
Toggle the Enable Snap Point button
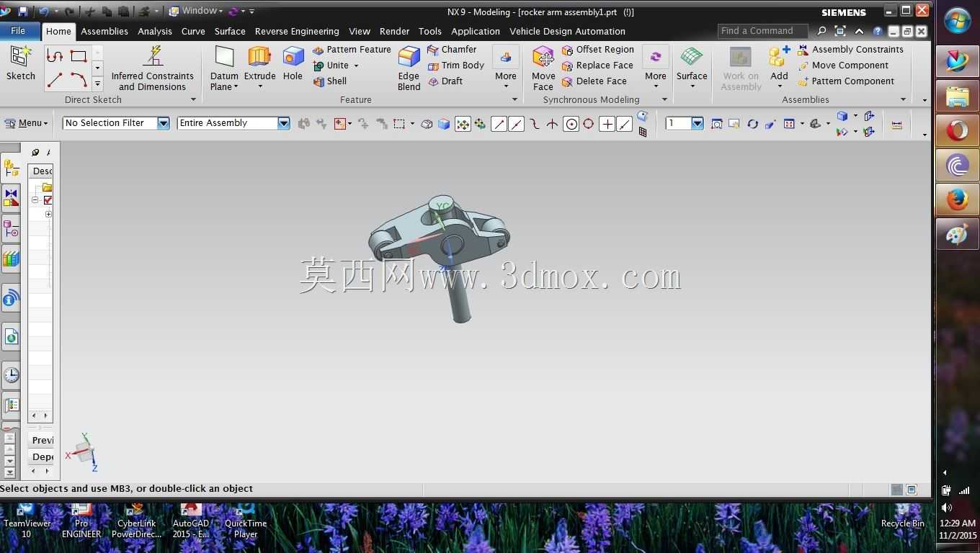click(x=463, y=124)
